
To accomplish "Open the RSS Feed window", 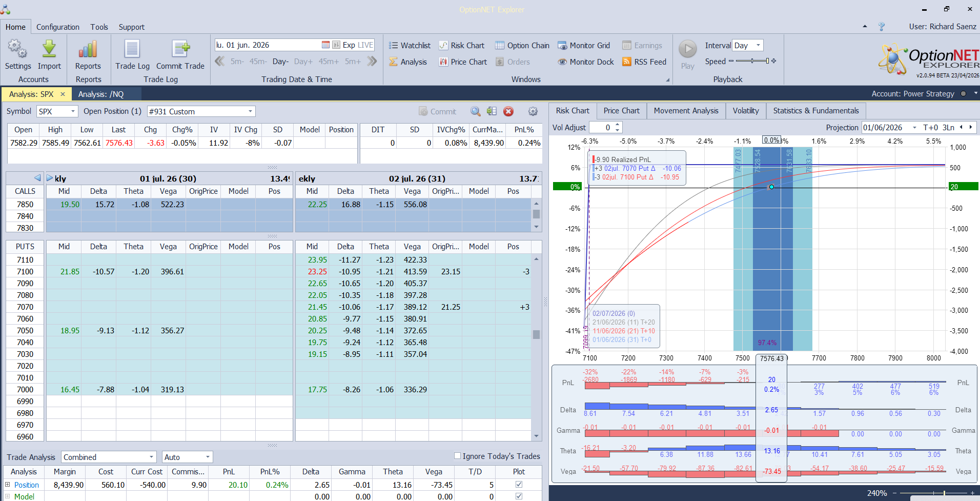I will pyautogui.click(x=644, y=62).
